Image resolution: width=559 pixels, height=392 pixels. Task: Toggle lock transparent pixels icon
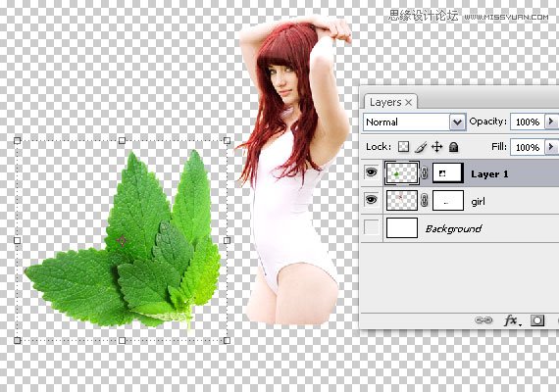pyautogui.click(x=404, y=147)
